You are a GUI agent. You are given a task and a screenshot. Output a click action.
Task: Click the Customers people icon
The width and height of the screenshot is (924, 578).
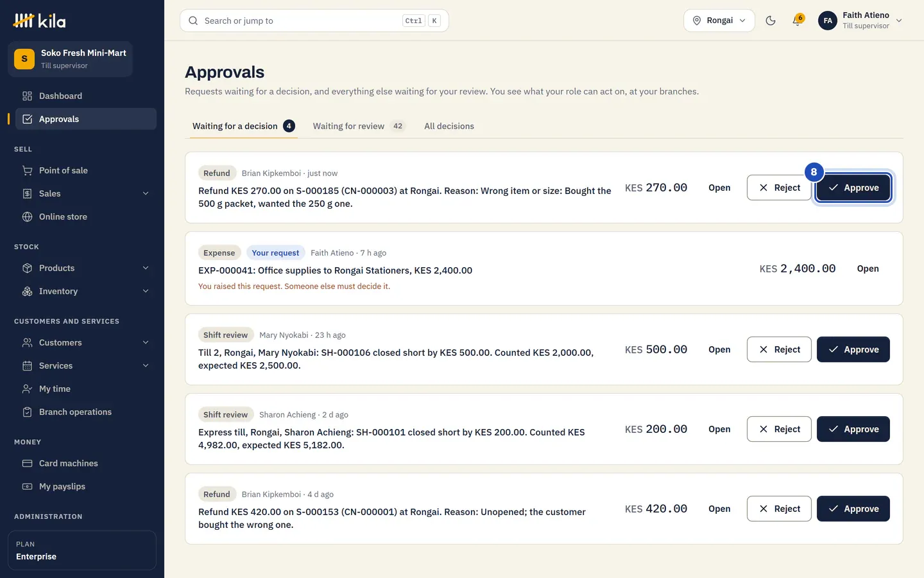[27, 342]
